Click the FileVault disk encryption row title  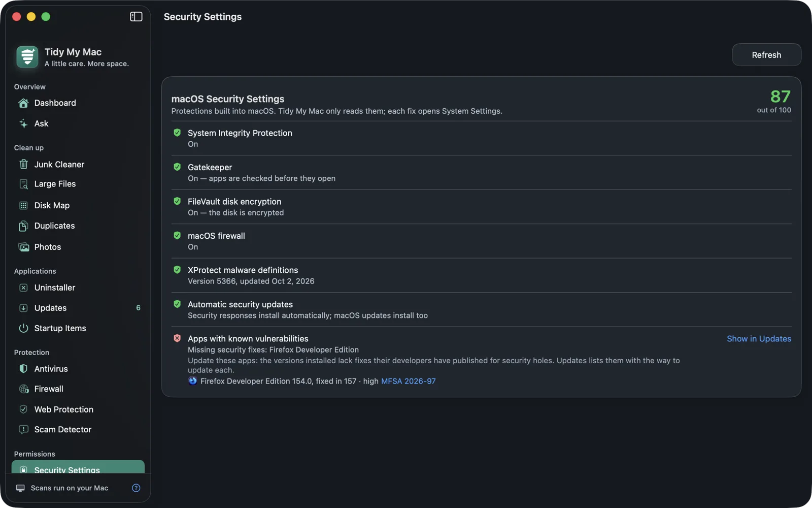234,202
